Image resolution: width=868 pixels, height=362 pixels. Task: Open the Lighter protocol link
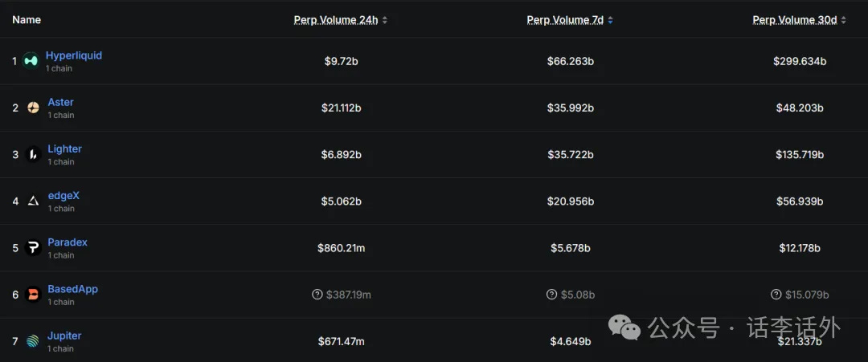coord(64,148)
